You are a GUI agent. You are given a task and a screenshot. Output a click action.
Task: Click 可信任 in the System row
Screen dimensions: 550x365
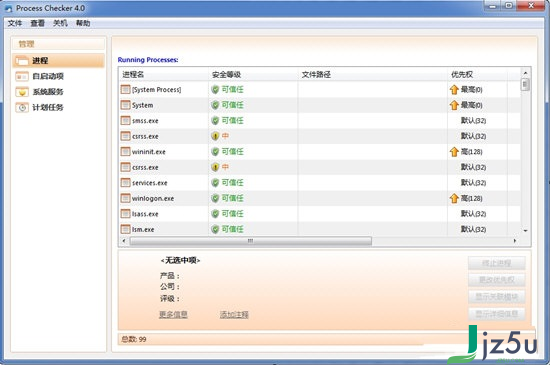232,105
